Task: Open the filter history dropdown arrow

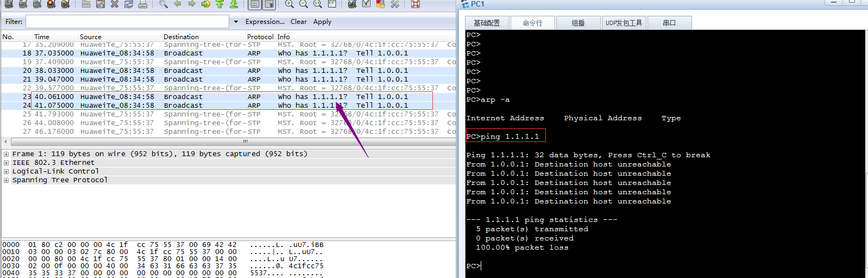Action: [x=236, y=22]
